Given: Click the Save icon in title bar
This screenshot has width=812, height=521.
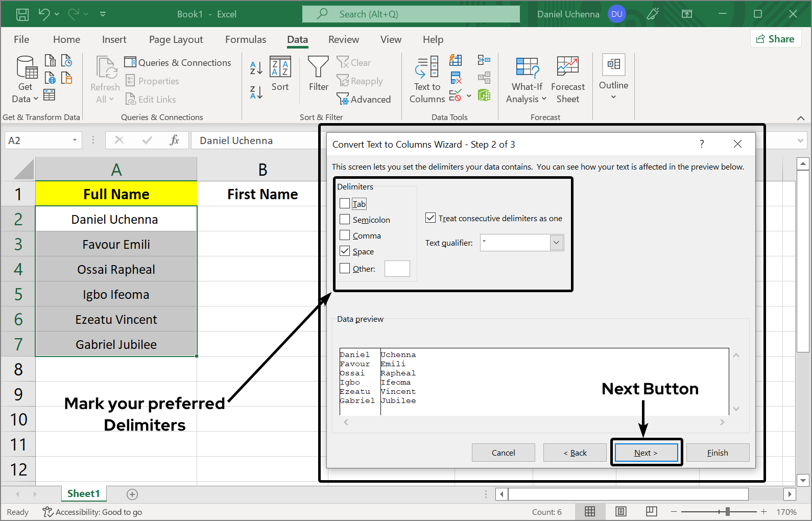Looking at the screenshot, I should pos(22,14).
